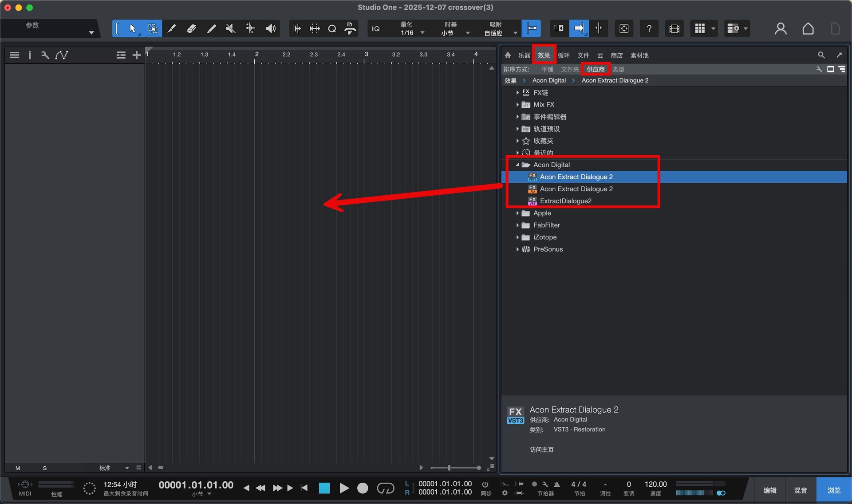This screenshot has width=852, height=504.
Task: Open the 混音 (Mix) view
Action: tap(800, 490)
